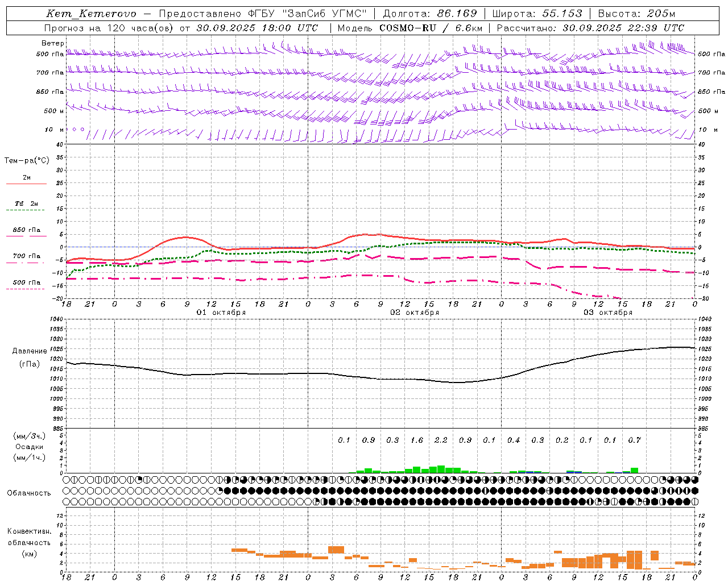Select the longitude value 86.169
This screenshot has width=728, height=582.
pos(457,14)
